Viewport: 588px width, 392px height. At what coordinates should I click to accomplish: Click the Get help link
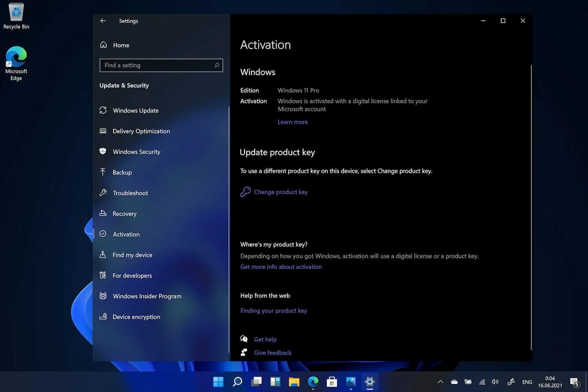pos(265,339)
